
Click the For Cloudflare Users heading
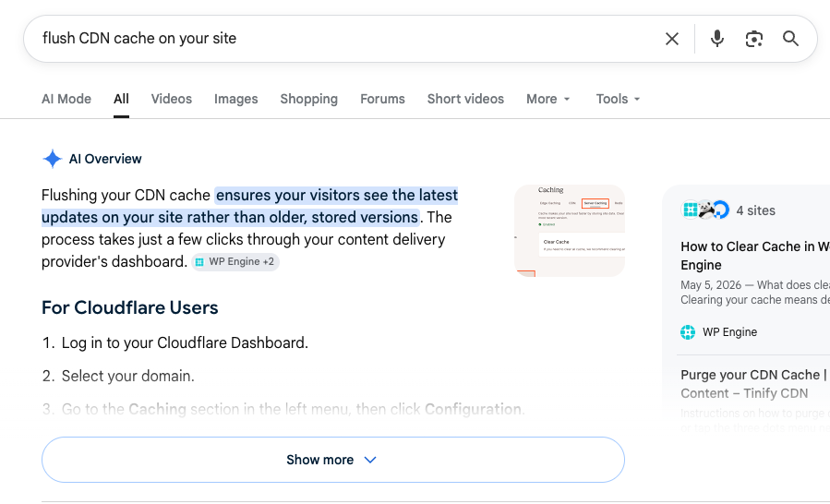tap(129, 307)
